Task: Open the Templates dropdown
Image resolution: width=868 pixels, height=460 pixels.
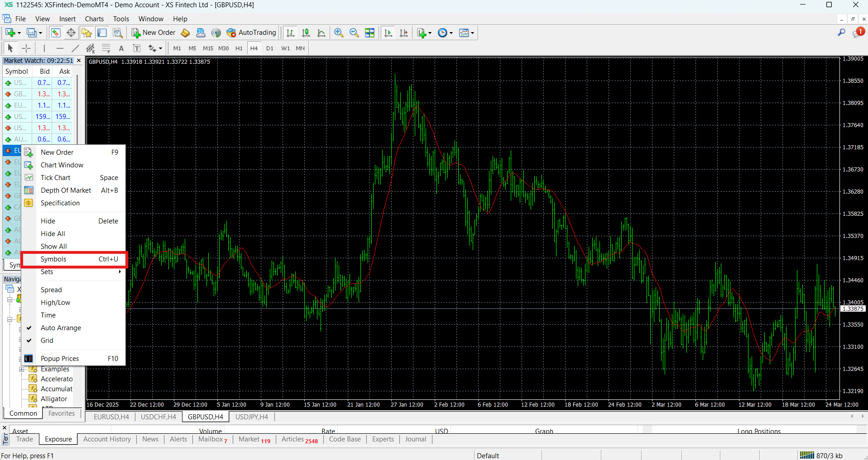Action: click(x=472, y=33)
